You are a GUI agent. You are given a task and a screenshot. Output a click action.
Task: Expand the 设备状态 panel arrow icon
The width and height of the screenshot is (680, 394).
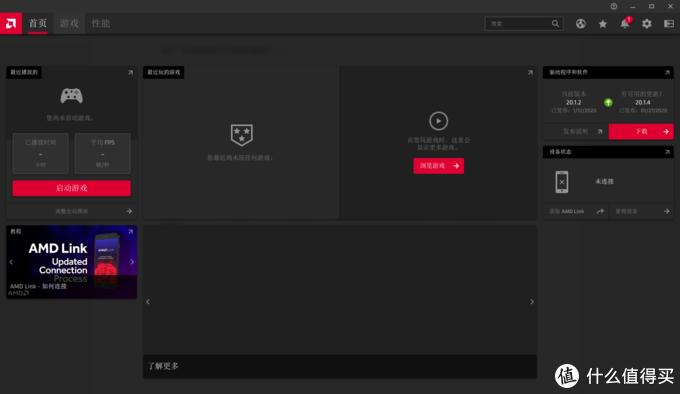click(x=667, y=152)
